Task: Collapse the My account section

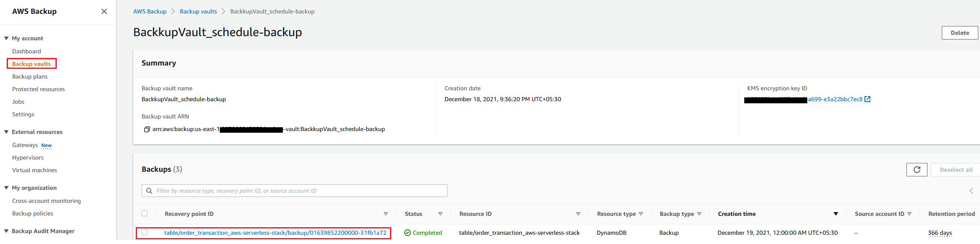Action: pyautogui.click(x=6, y=38)
